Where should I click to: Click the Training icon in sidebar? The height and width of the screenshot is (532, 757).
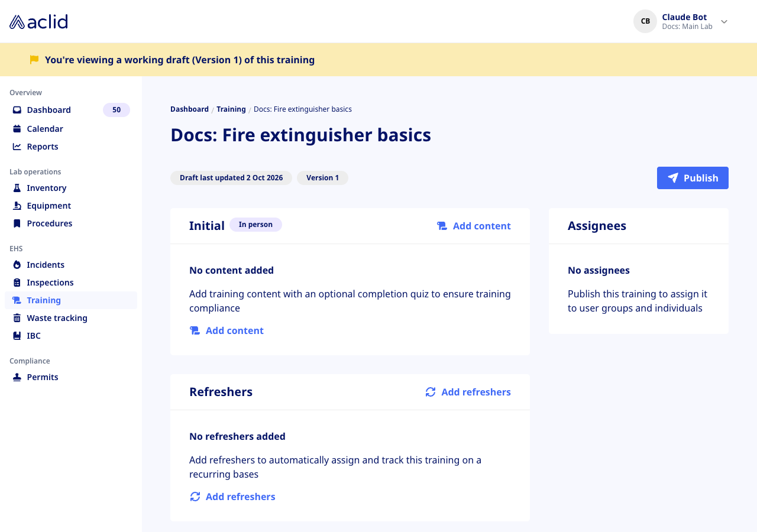coord(17,300)
